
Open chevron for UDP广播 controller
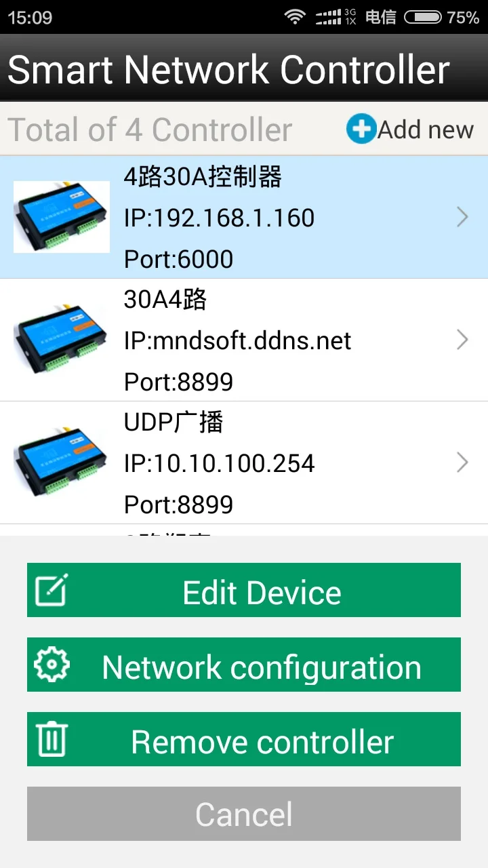(463, 462)
